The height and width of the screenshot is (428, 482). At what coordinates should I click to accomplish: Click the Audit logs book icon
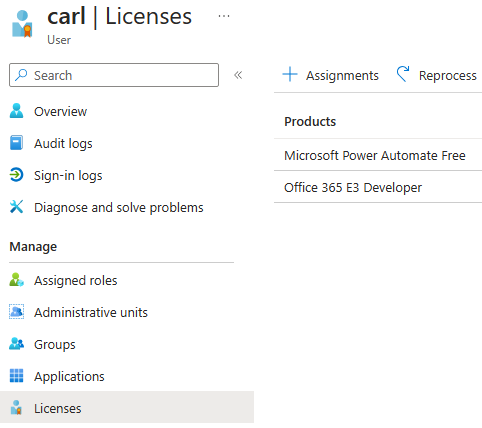pos(16,143)
